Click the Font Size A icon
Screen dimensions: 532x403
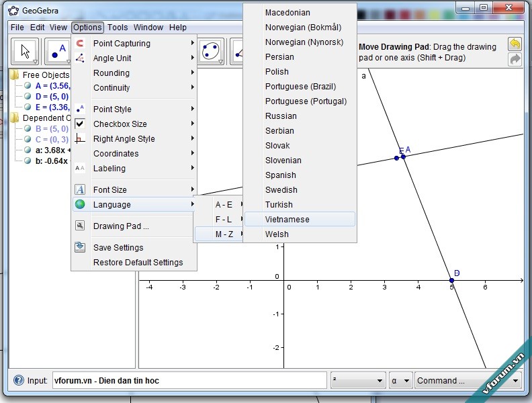pyautogui.click(x=80, y=189)
